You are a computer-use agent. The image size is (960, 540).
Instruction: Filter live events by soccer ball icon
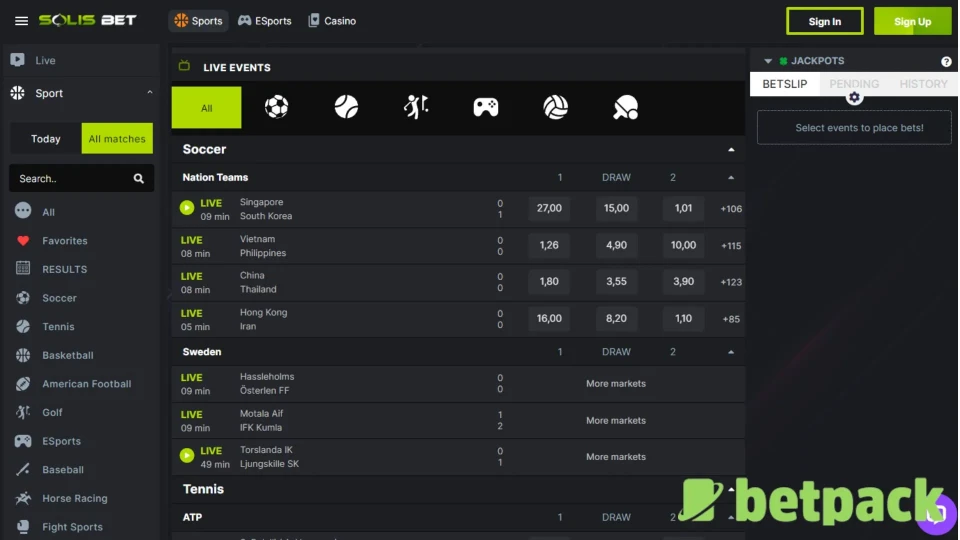click(276, 107)
